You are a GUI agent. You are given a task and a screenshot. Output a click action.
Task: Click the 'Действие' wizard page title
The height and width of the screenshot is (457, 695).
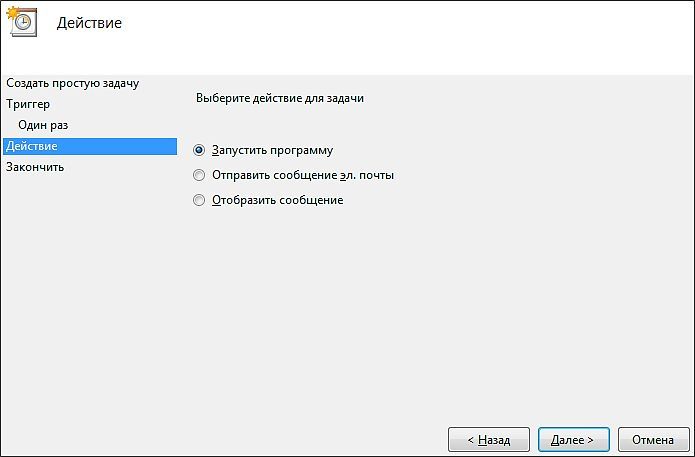click(x=89, y=23)
